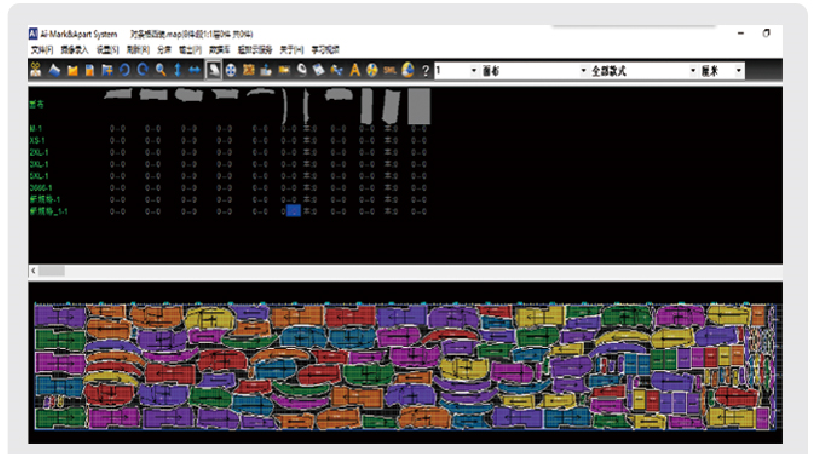Click the horizontal scrollbar left arrow
Image resolution: width=818 pixels, height=454 pixels.
point(34,270)
